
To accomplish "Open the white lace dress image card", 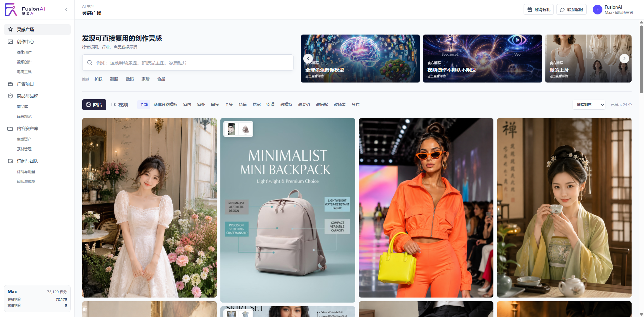I will (x=149, y=208).
